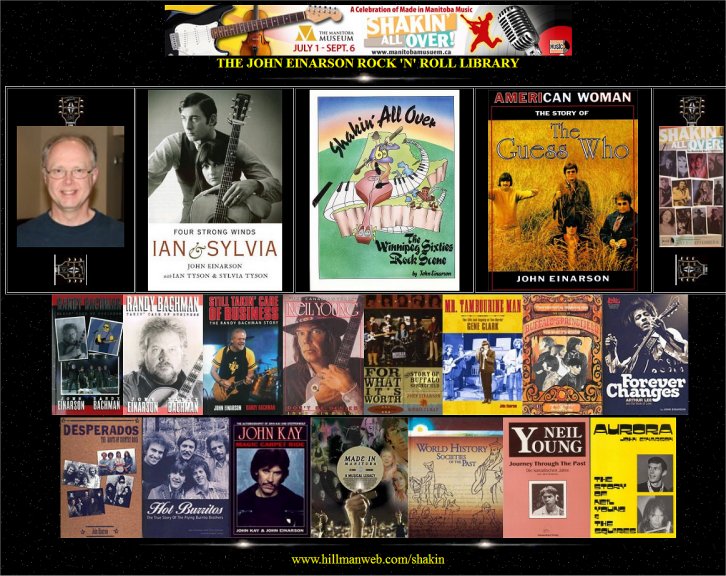The height and width of the screenshot is (576, 726).
Task: Open For What It's Worth Buffalo Springfield cover
Action: pyautogui.click(x=403, y=354)
